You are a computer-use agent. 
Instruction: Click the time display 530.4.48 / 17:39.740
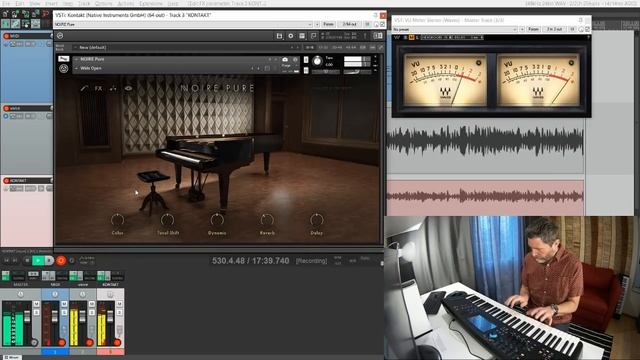[251, 260]
